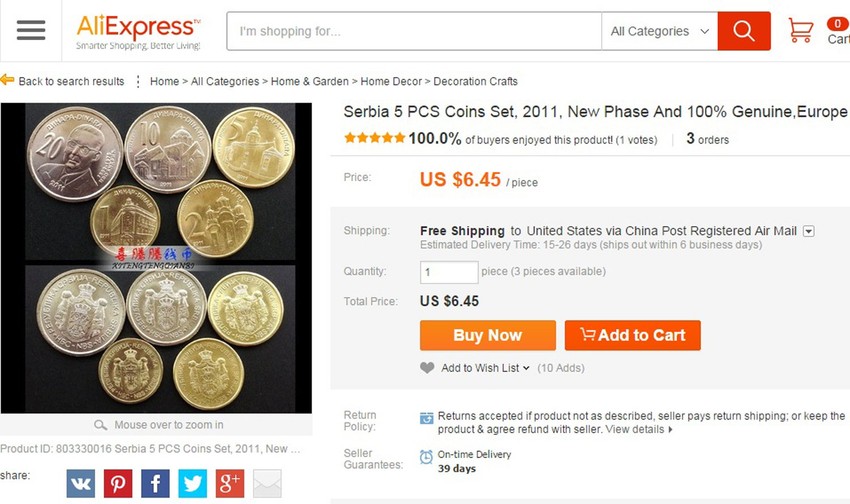Share product on Google Plus
Image resolution: width=850 pixels, height=504 pixels.
(x=229, y=483)
